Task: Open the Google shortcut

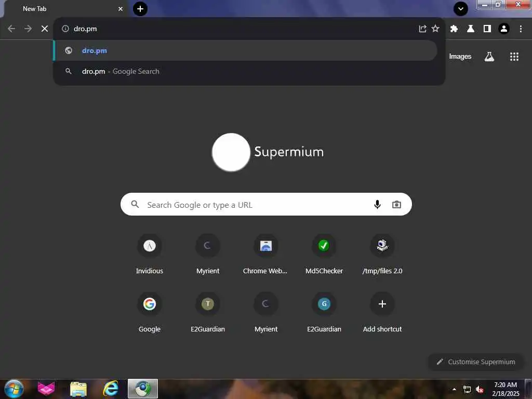Action: [x=150, y=312]
